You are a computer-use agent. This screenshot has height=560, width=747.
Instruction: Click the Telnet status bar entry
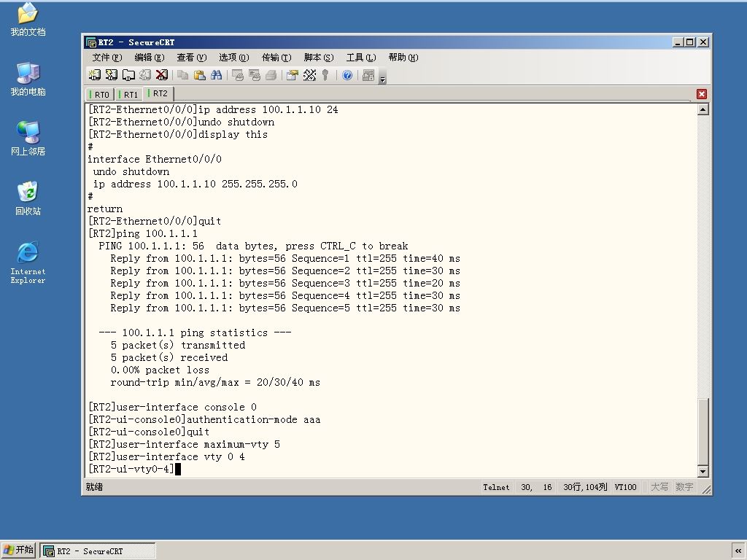[496, 487]
